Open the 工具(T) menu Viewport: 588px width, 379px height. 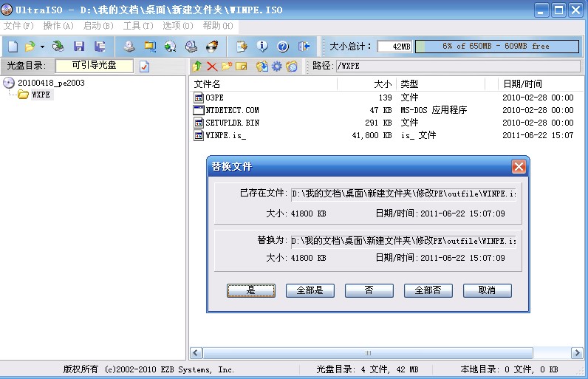138,26
